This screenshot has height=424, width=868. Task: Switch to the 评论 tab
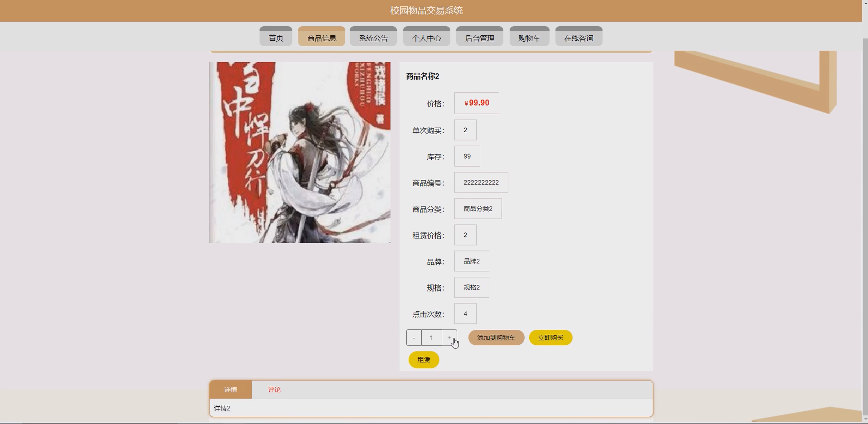274,390
